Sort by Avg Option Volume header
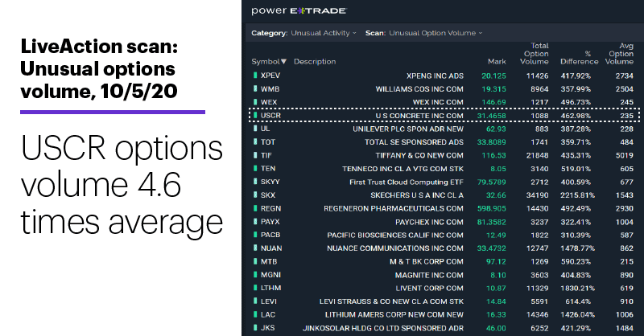Image resolution: width=644 pixels, height=336 pixels. [x=619, y=54]
